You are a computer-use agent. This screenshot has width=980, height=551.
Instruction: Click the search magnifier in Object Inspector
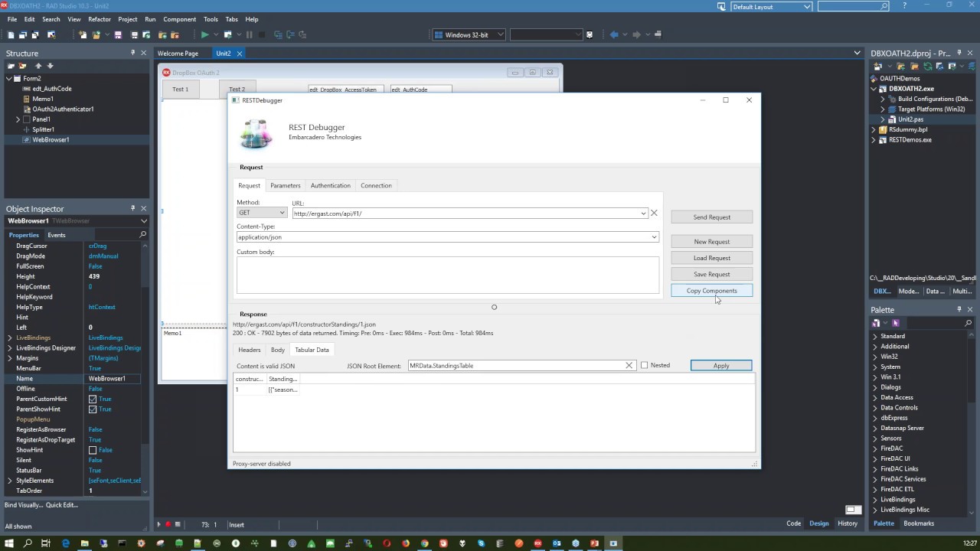[x=143, y=235]
